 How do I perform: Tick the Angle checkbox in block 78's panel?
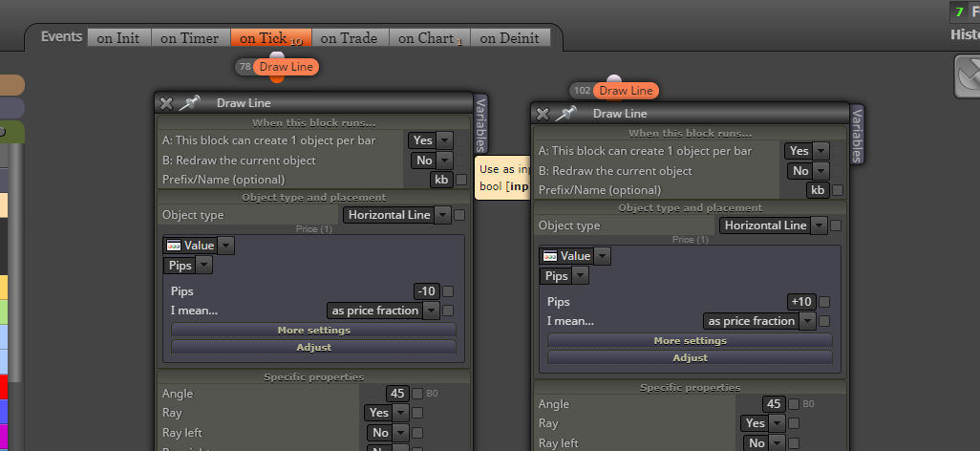click(417, 394)
